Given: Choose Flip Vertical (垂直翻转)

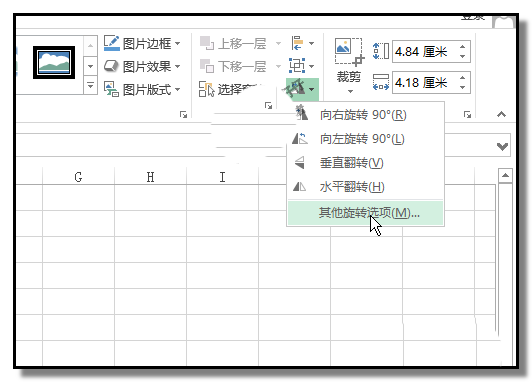Looking at the screenshot, I should point(366,163).
